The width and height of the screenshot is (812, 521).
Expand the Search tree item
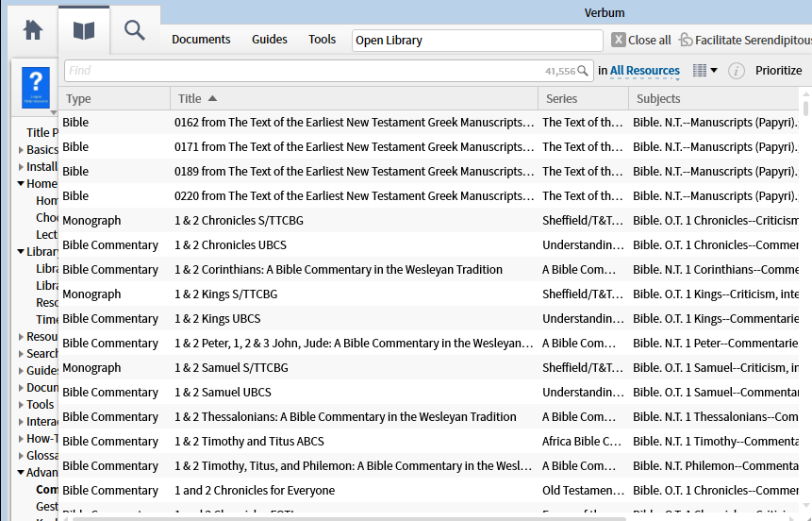coord(21,354)
